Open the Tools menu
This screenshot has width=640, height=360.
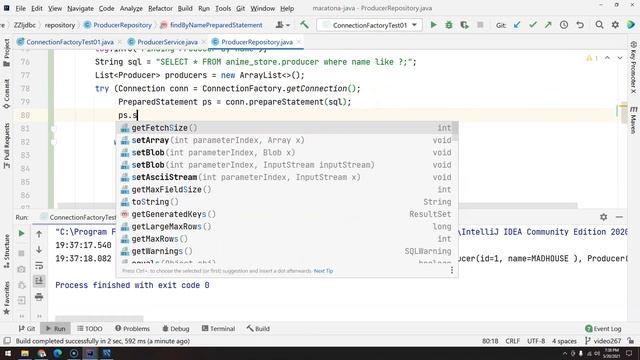click(x=223, y=8)
